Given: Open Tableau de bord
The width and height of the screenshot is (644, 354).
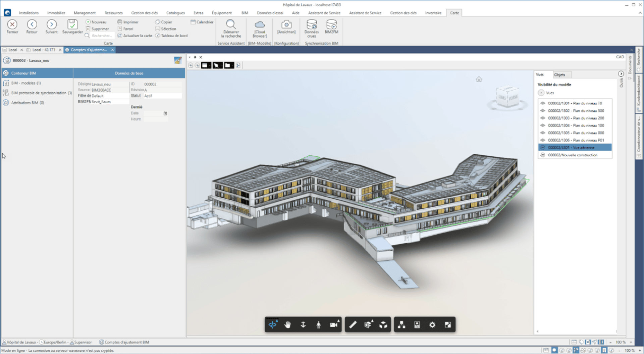Looking at the screenshot, I should 171,36.
